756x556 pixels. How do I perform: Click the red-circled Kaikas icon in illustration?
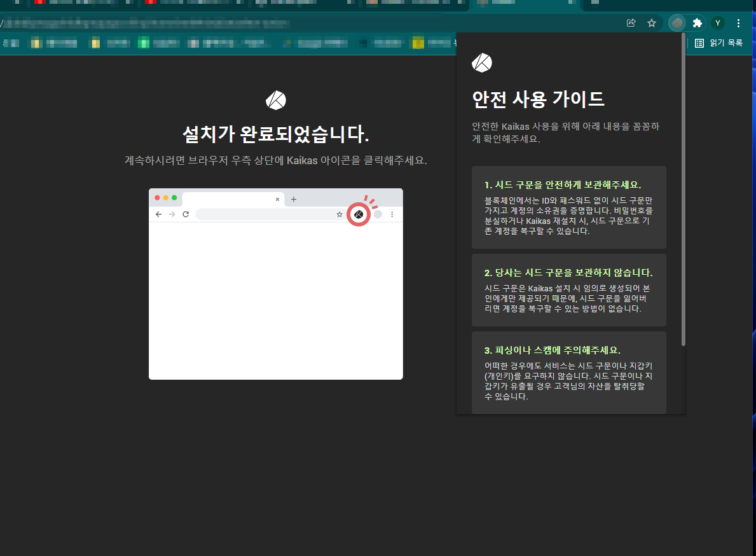point(358,214)
